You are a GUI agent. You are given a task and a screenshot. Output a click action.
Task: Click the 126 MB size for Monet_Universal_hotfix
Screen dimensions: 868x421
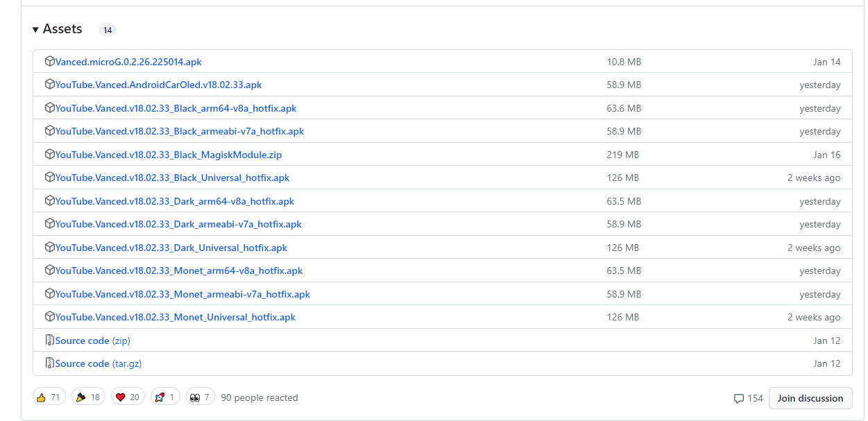623,317
